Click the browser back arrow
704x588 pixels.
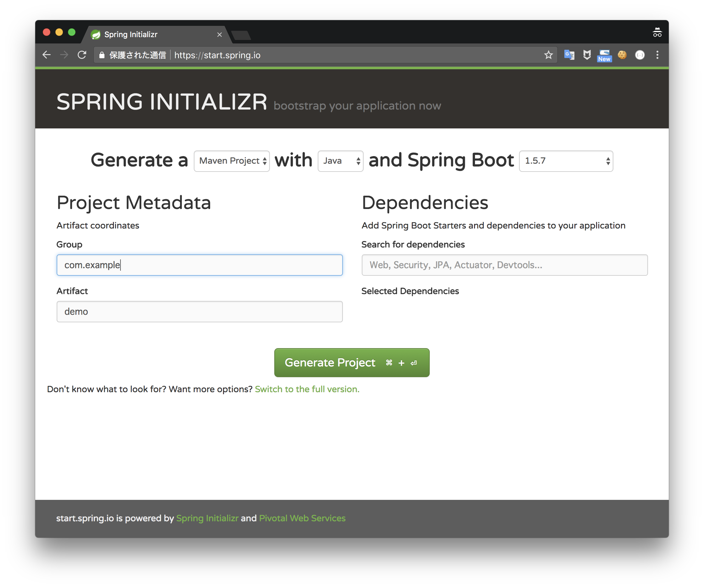tap(47, 55)
